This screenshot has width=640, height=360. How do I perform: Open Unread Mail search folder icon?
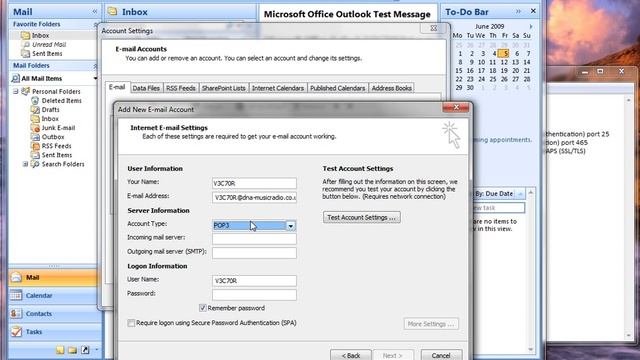[27, 44]
